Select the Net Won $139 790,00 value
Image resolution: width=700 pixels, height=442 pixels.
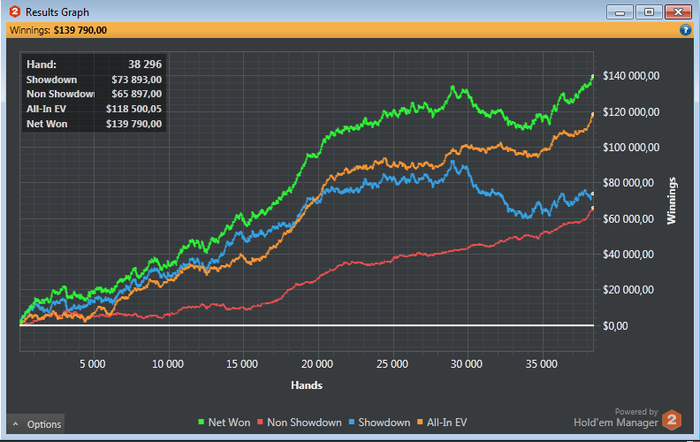coord(134,124)
